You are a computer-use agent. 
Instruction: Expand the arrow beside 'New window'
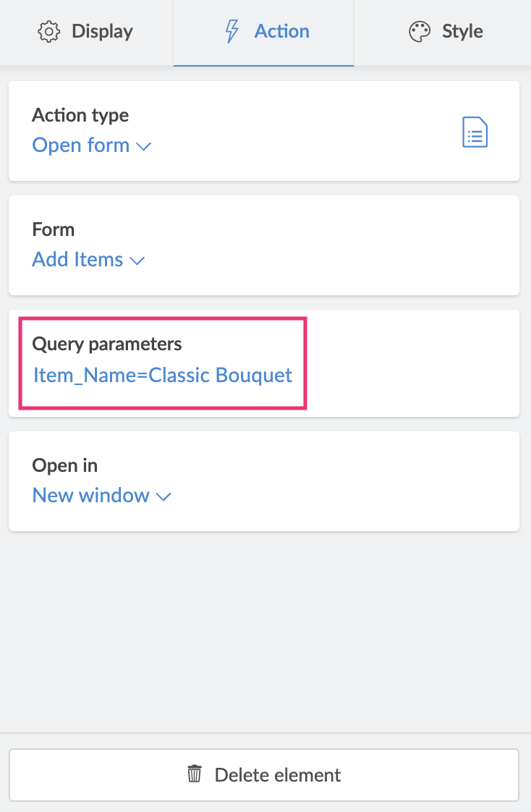tap(163, 496)
